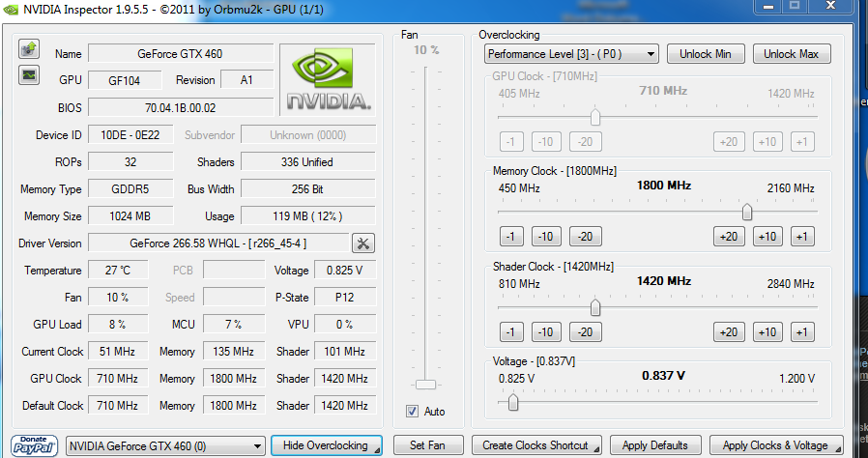
Task: Click the NVIDIA Inspector title bar icon
Action: (x=11, y=10)
